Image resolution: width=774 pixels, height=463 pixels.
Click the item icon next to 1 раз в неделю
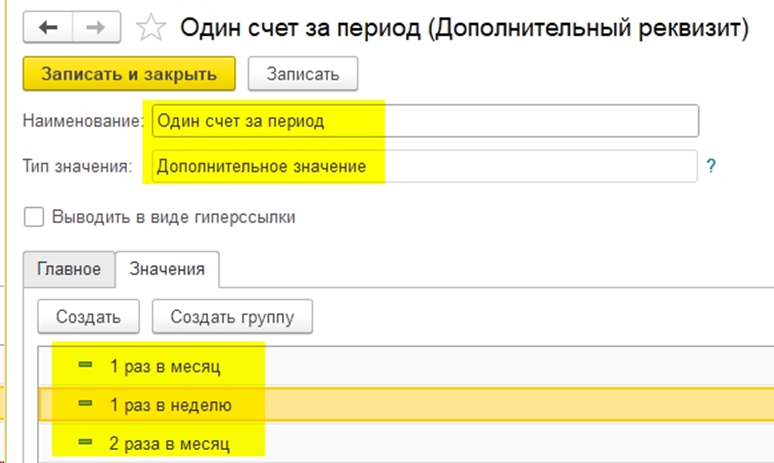click(85, 403)
